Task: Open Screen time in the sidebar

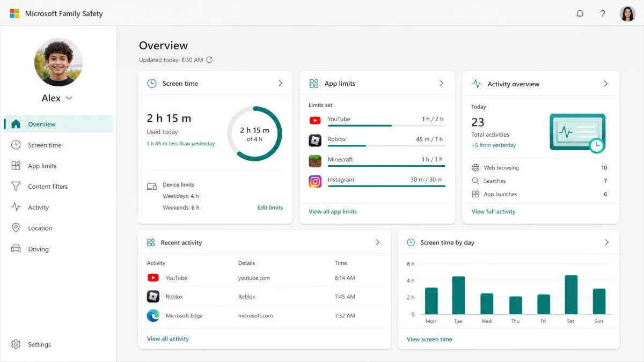Action: (58, 145)
